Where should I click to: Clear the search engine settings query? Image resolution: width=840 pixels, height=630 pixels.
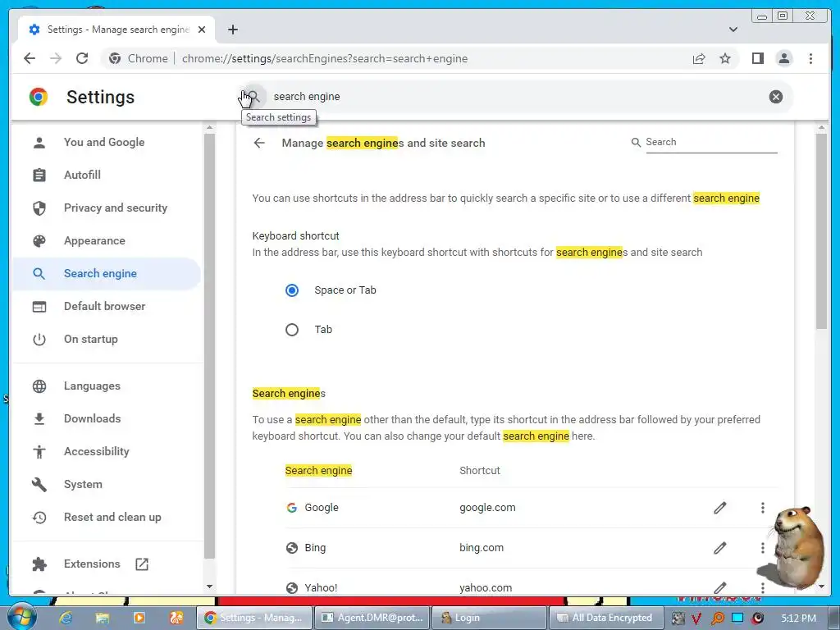776,97
